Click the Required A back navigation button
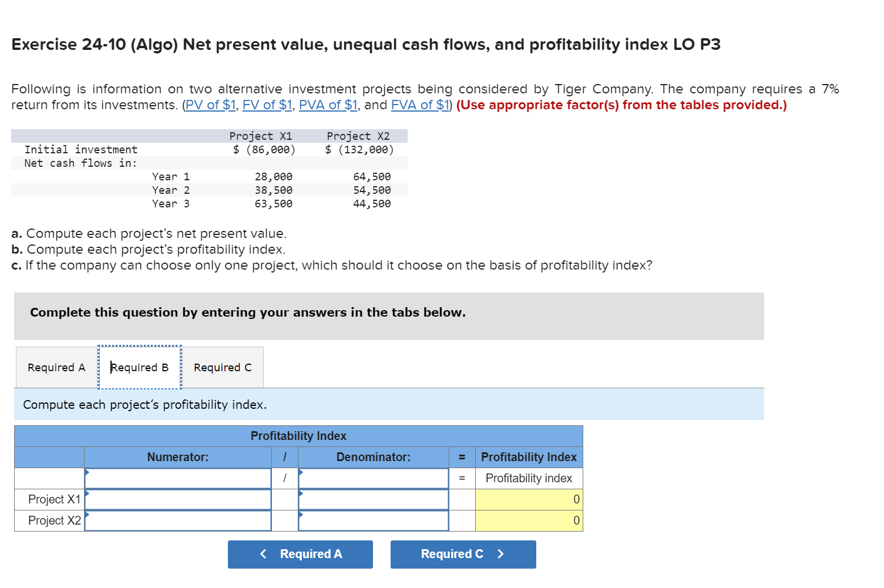Screen dimensions: 884x588 click(x=300, y=554)
